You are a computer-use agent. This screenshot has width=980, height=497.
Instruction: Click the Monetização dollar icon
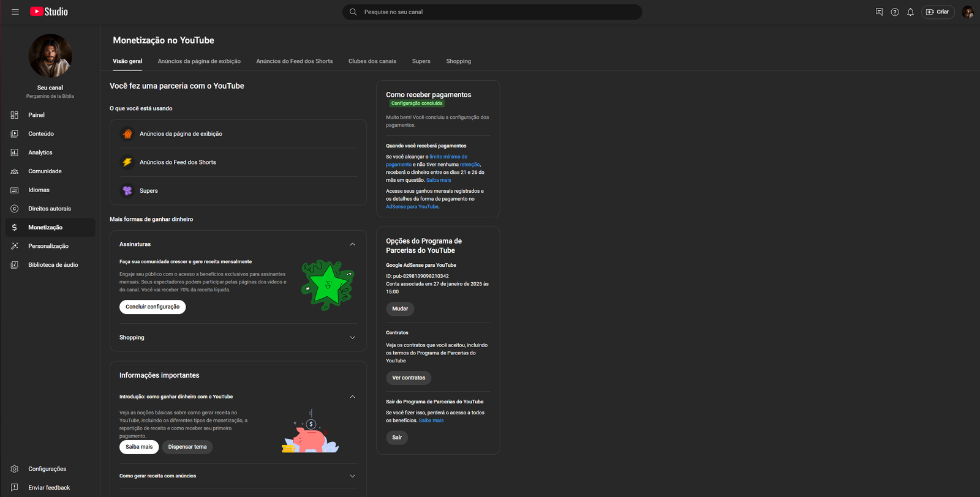click(15, 227)
